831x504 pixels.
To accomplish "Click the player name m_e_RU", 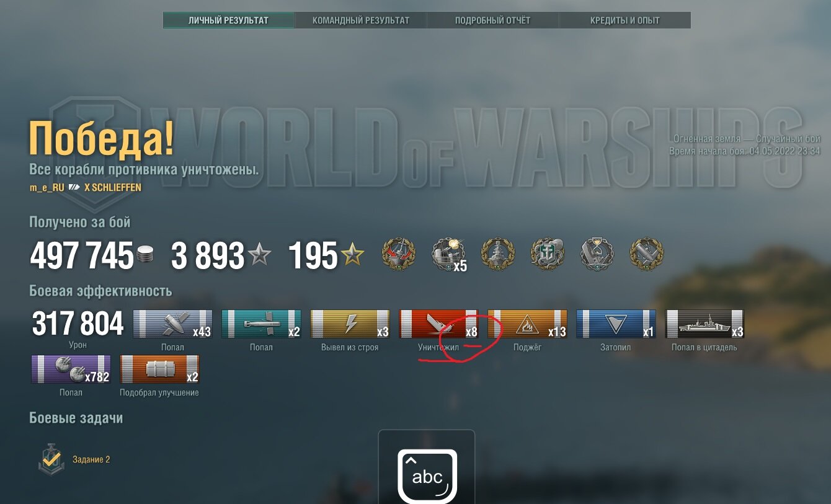I will (47, 187).
